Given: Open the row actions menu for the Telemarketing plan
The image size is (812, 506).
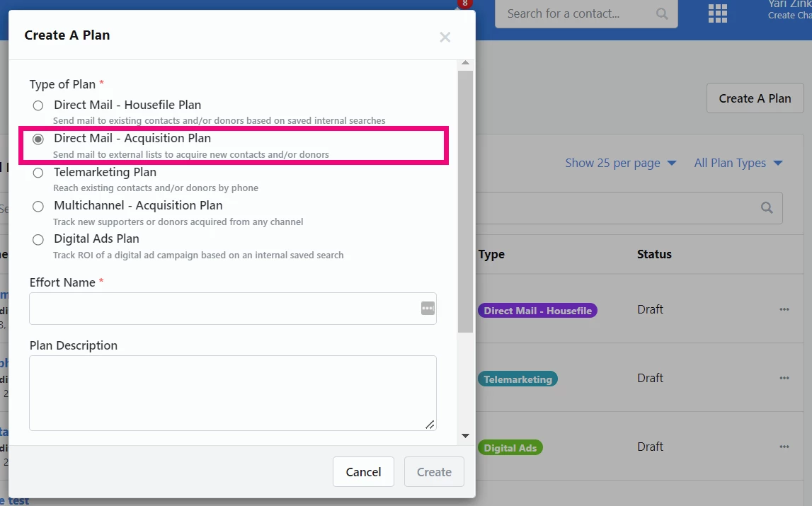Looking at the screenshot, I should click(x=784, y=378).
